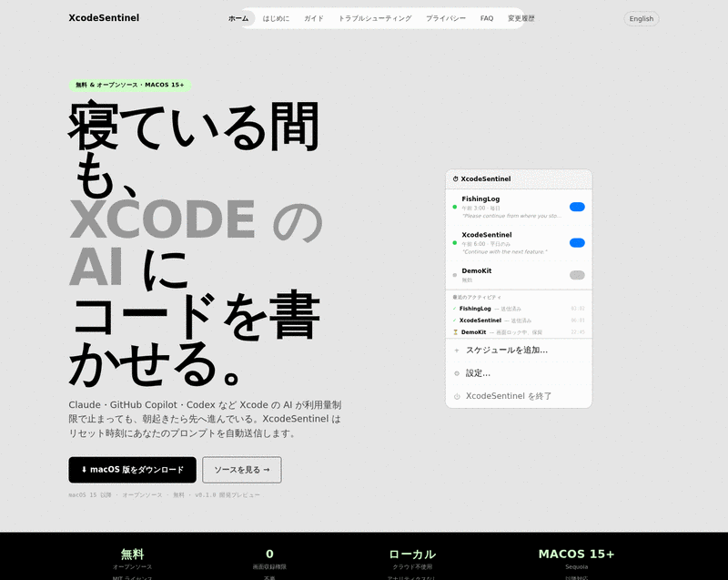Click the 06:01 activity timestamp
The width and height of the screenshot is (728, 580).
click(578, 321)
